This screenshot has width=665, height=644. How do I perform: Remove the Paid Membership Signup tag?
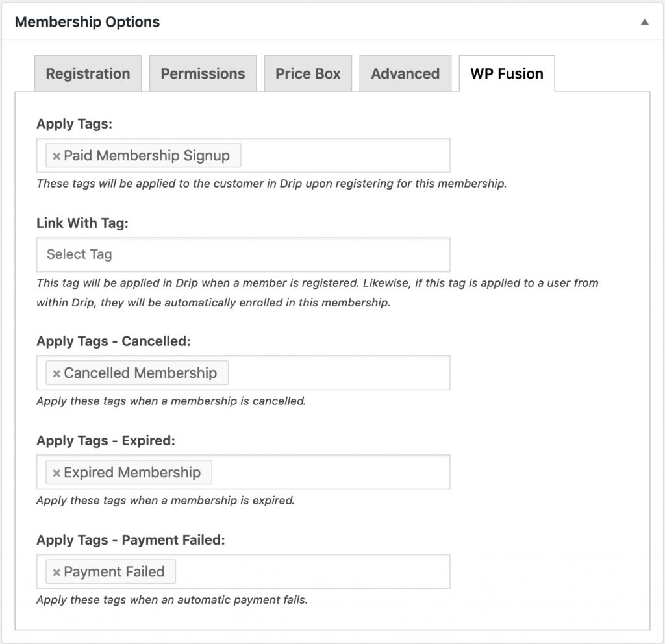[56, 156]
